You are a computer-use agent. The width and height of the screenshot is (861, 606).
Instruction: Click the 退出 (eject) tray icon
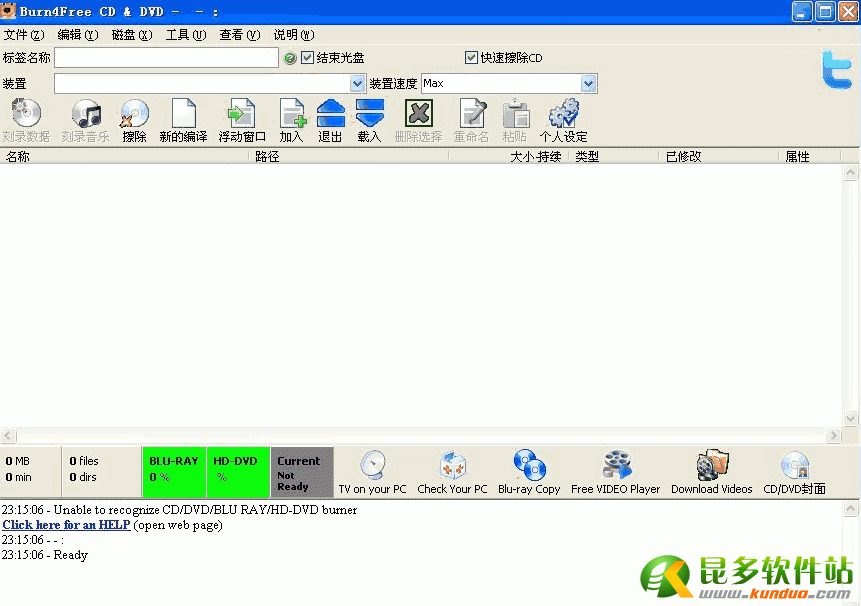[330, 116]
